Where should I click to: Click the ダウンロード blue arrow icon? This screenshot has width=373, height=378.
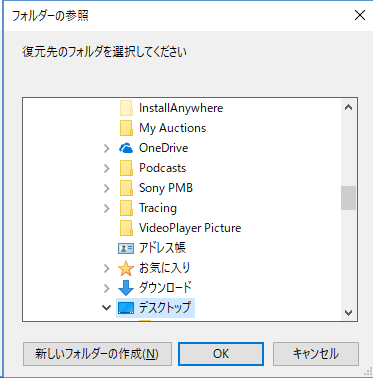point(126,288)
